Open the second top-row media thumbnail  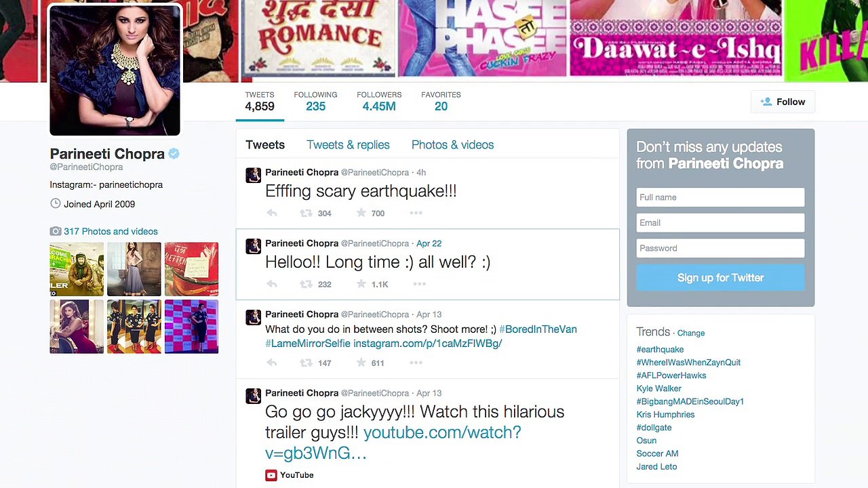click(134, 269)
